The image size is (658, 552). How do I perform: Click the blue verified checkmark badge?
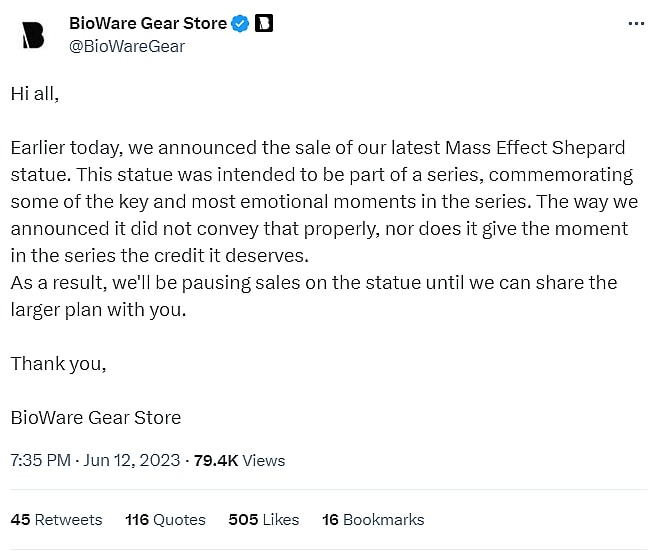[240, 23]
